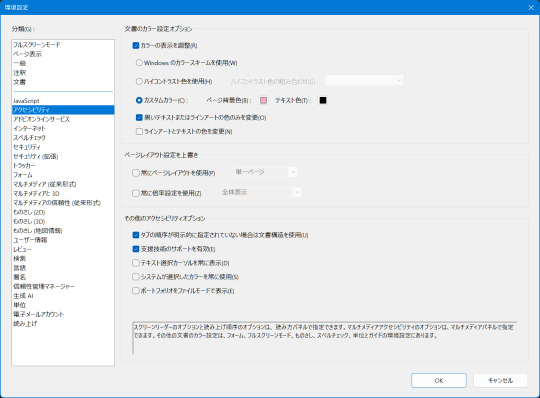
Task: Select カスタムカラー radio button
Action: click(x=139, y=100)
